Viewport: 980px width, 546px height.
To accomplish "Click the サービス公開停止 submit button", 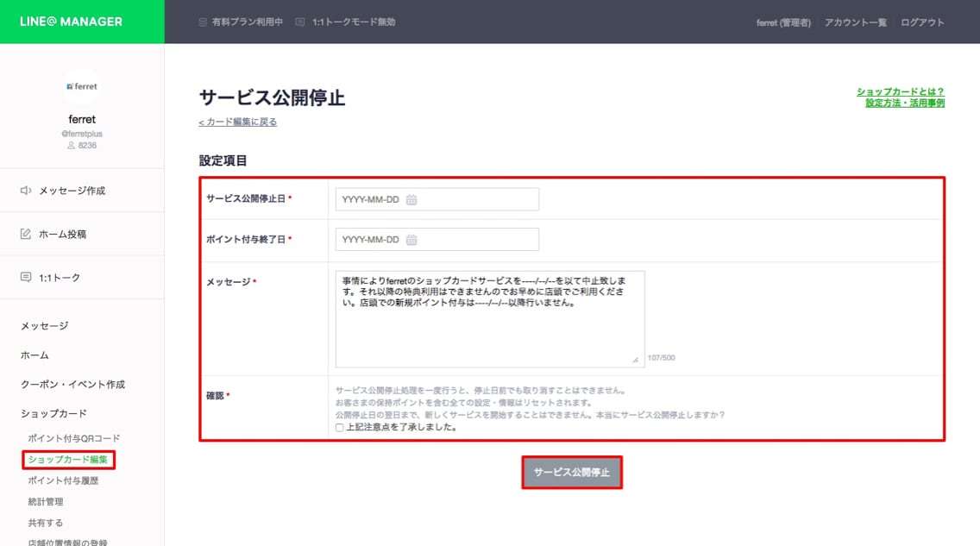I will (x=571, y=473).
